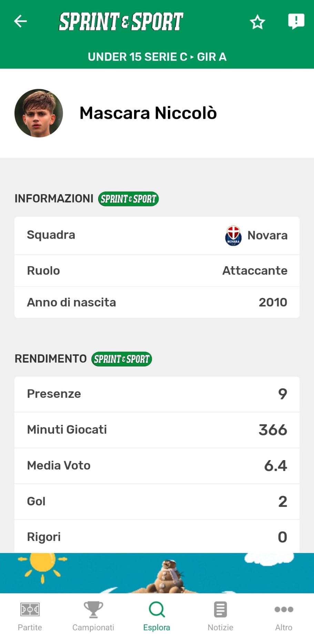Toggle the favorite star icon
The height and width of the screenshot is (644, 314).
[257, 22]
